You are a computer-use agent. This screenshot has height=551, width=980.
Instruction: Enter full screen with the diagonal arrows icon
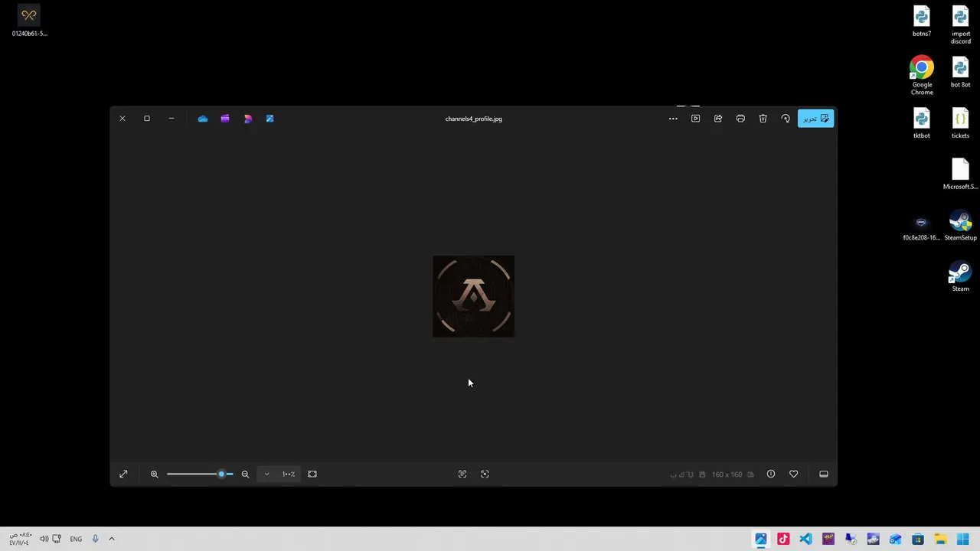point(123,474)
